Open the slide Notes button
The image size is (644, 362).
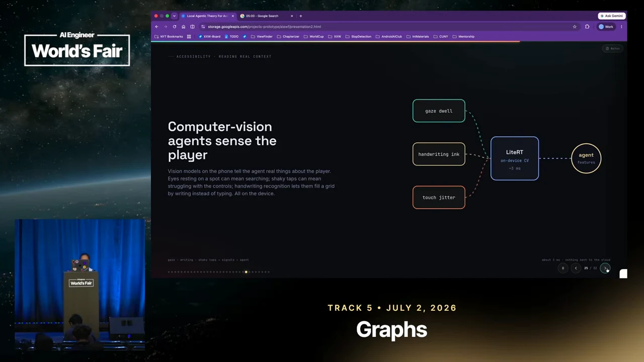(x=613, y=48)
